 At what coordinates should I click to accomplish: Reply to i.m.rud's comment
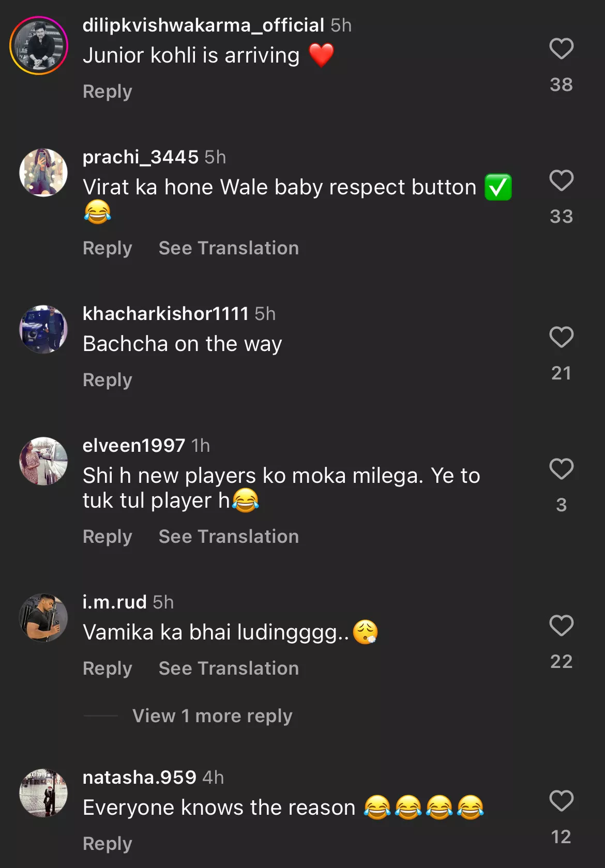point(108,668)
